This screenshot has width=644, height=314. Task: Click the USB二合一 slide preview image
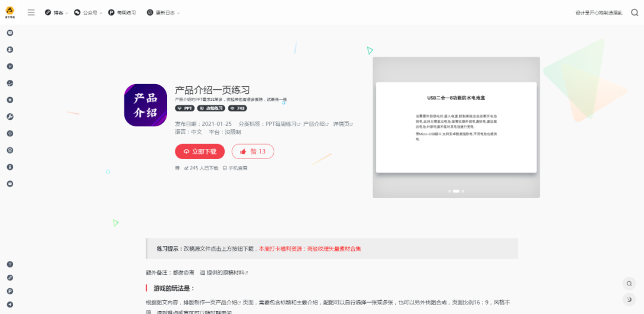tap(456, 128)
